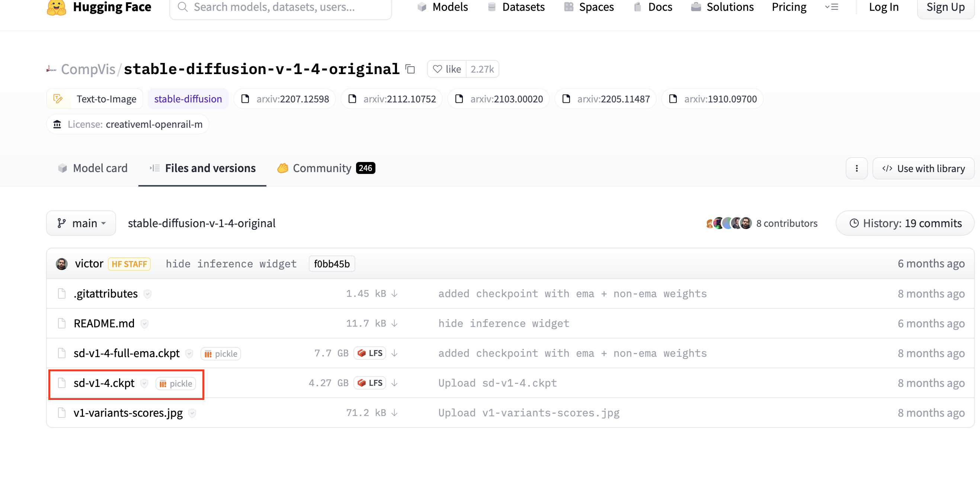980x502 pixels.
Task: Click the Text-to-Image task tag
Action: pos(95,99)
